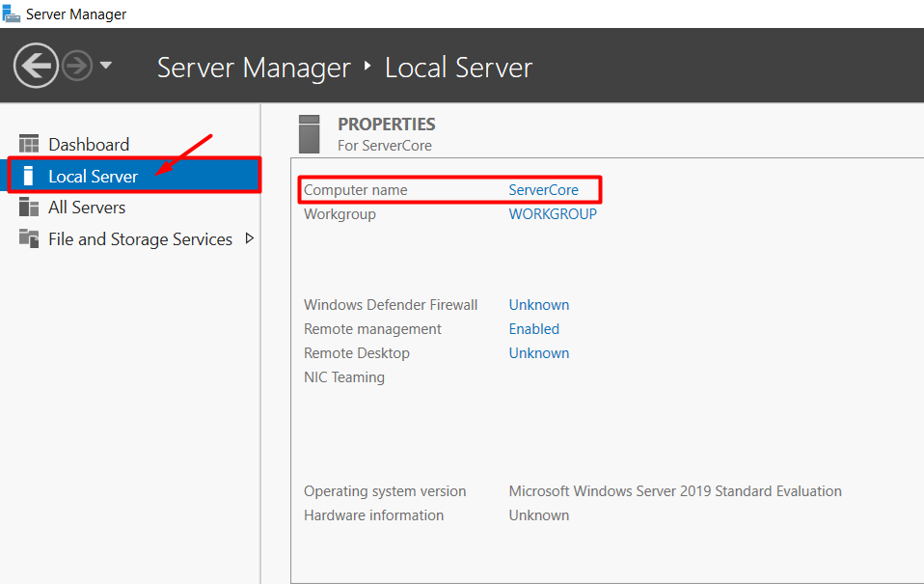Click the ServerCore computer name link

pos(543,190)
